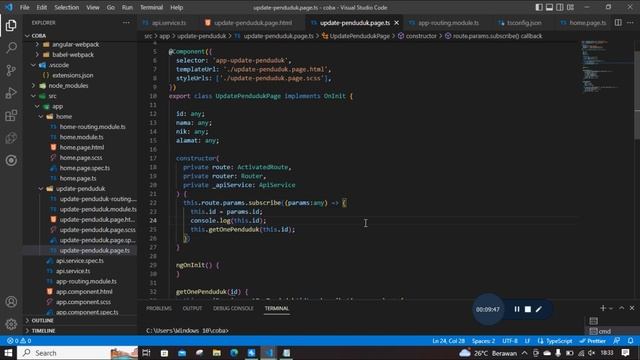The height and width of the screenshot is (360, 640).
Task: Stop the screen recording
Action: coord(528,309)
